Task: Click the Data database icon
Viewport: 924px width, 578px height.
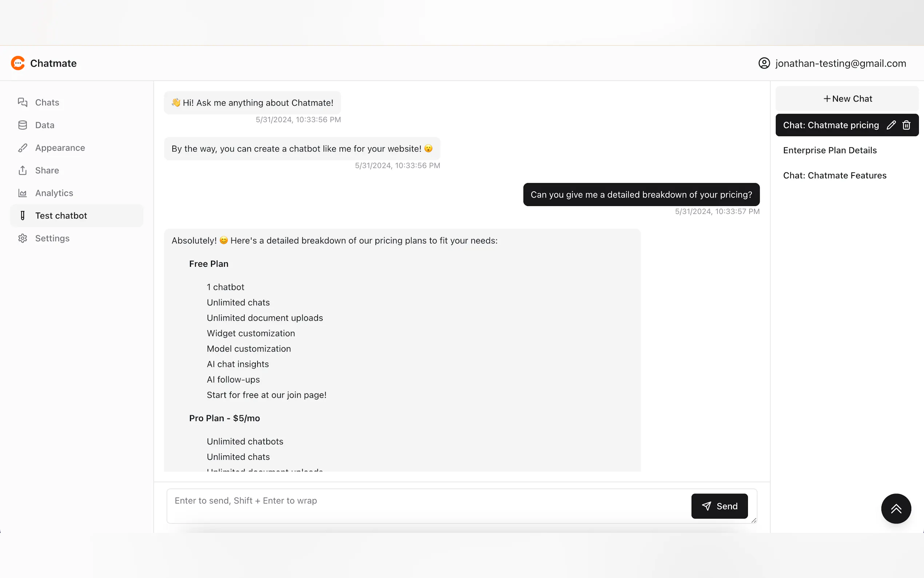Action: pos(23,125)
